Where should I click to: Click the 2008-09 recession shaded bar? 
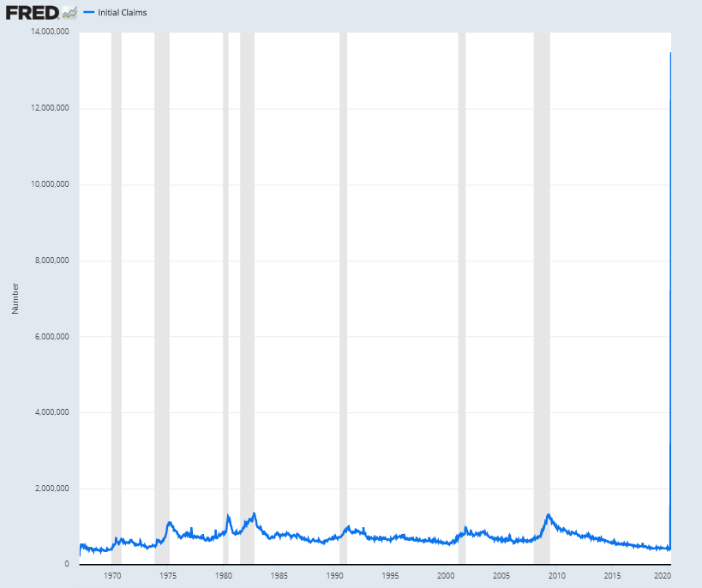click(x=542, y=297)
